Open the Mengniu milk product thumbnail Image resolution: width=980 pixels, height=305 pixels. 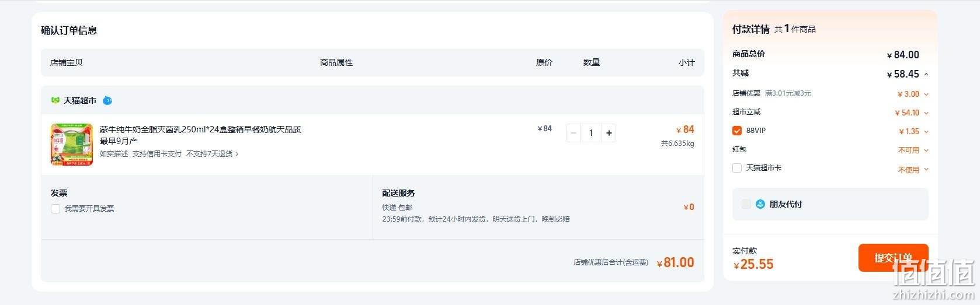[72, 145]
